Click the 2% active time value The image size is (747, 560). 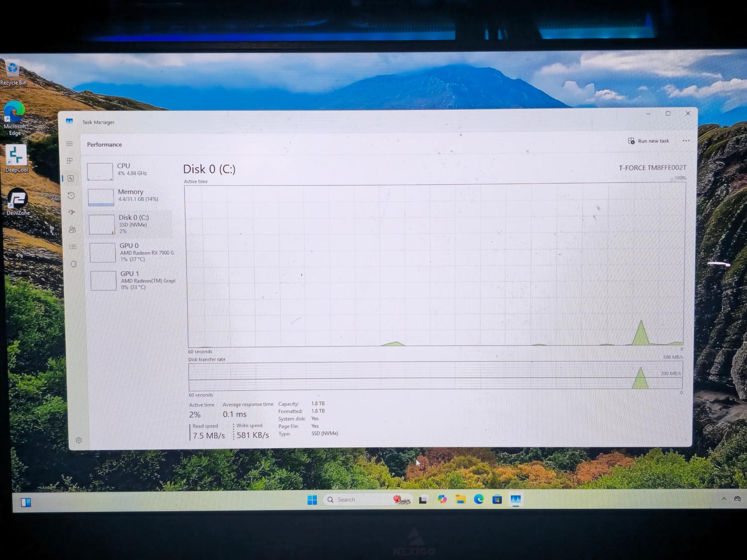click(x=195, y=415)
